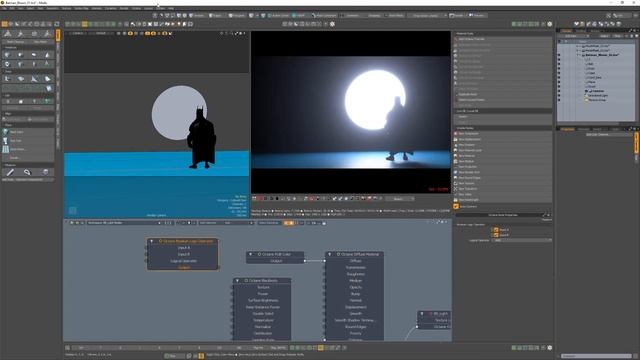Image resolution: width=640 pixels, height=360 pixels.
Task: Switch to the Items tab
Action: click(x=566, y=31)
